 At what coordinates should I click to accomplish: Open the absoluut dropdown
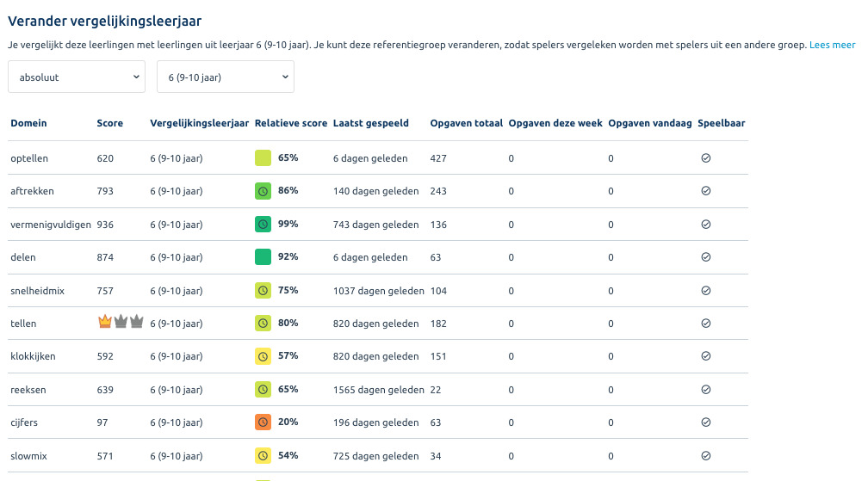(x=77, y=77)
